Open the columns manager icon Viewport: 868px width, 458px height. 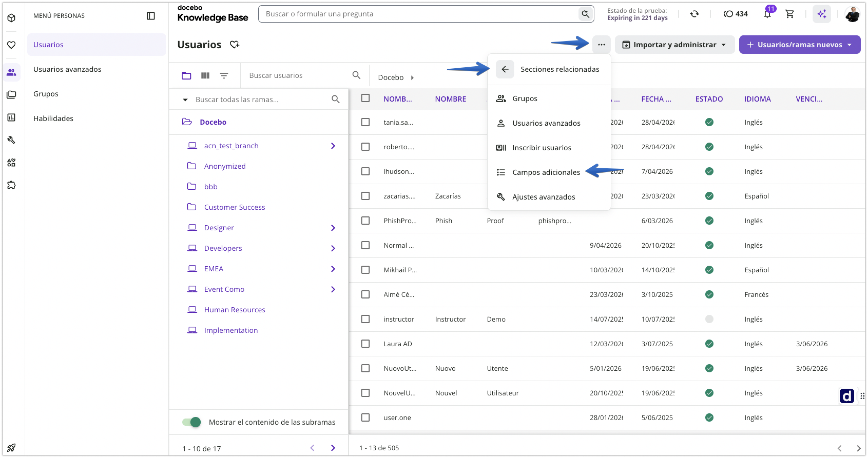pos(205,75)
